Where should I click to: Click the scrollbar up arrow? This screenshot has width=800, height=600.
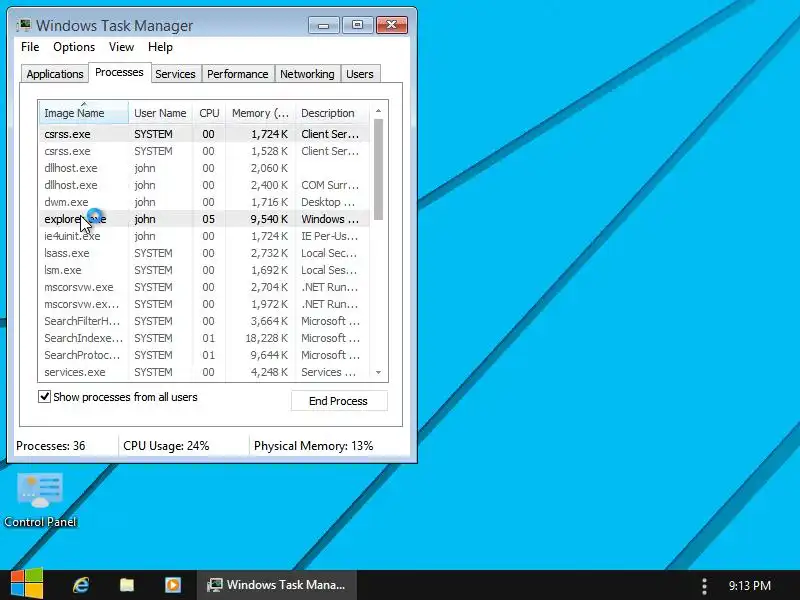coord(378,111)
